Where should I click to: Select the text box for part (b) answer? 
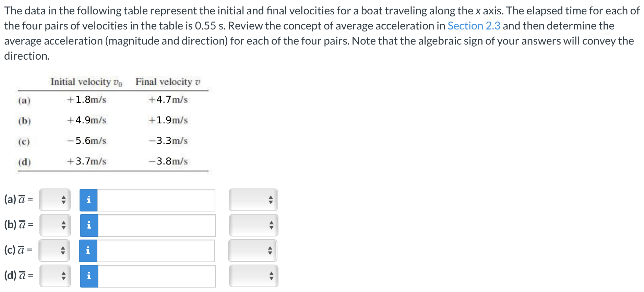156,226
